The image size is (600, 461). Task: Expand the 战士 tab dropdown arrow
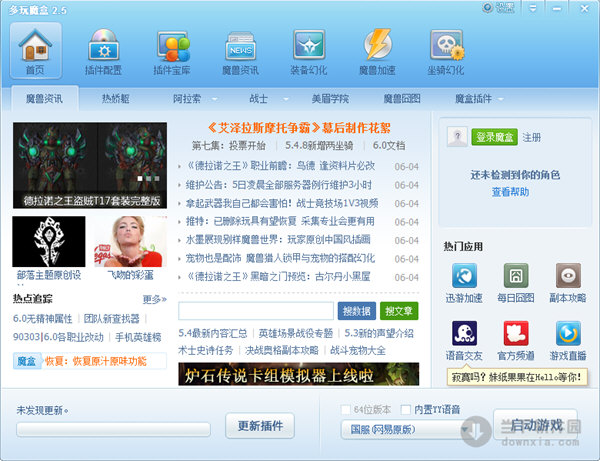coord(285,99)
